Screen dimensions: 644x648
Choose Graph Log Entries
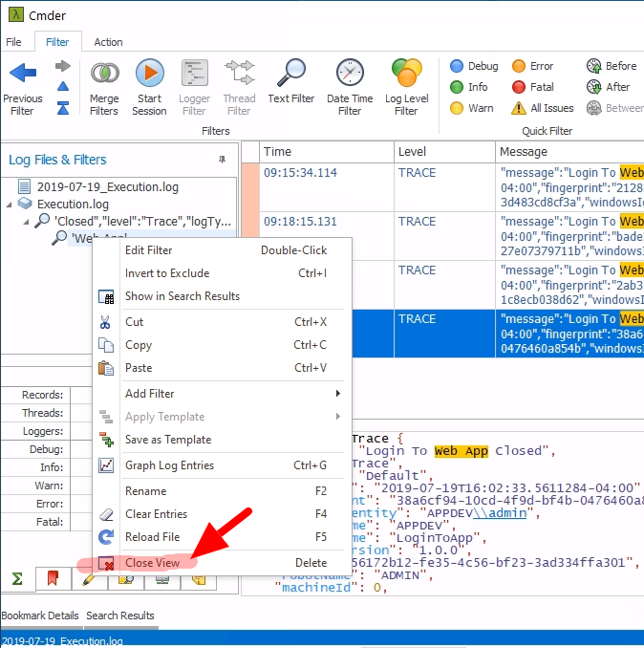(223, 465)
